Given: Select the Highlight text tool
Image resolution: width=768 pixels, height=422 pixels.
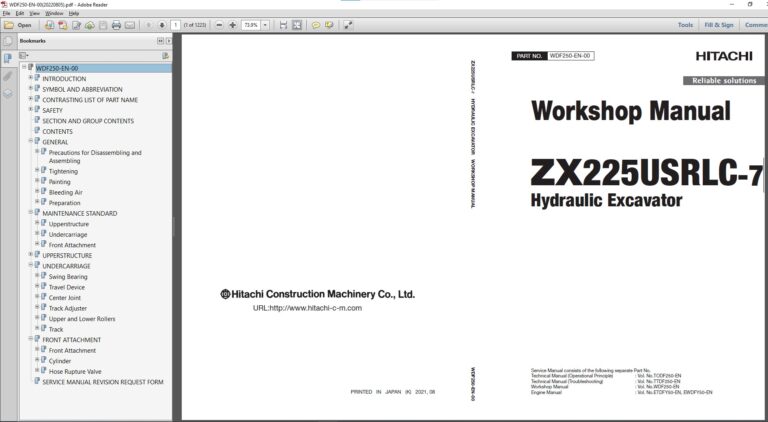Looking at the screenshot, I should coord(329,25).
